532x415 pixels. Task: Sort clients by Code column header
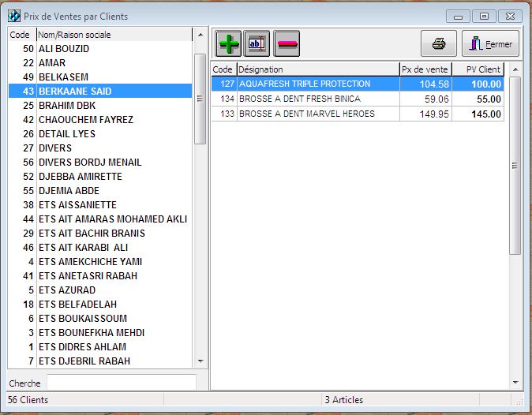pyautogui.click(x=22, y=35)
